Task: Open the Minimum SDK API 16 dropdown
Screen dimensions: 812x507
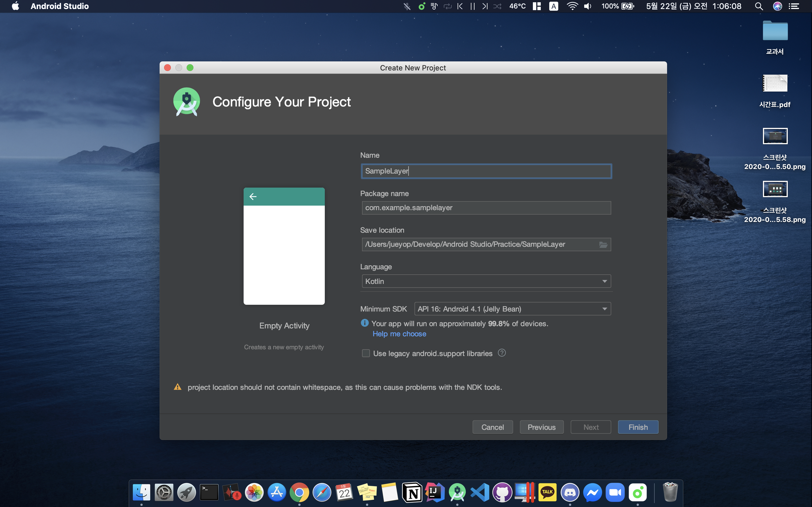Action: [512, 309]
